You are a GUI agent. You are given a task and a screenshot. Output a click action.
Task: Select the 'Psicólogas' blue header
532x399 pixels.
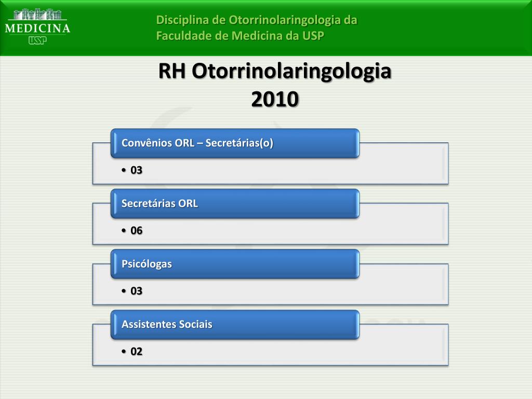pos(235,264)
